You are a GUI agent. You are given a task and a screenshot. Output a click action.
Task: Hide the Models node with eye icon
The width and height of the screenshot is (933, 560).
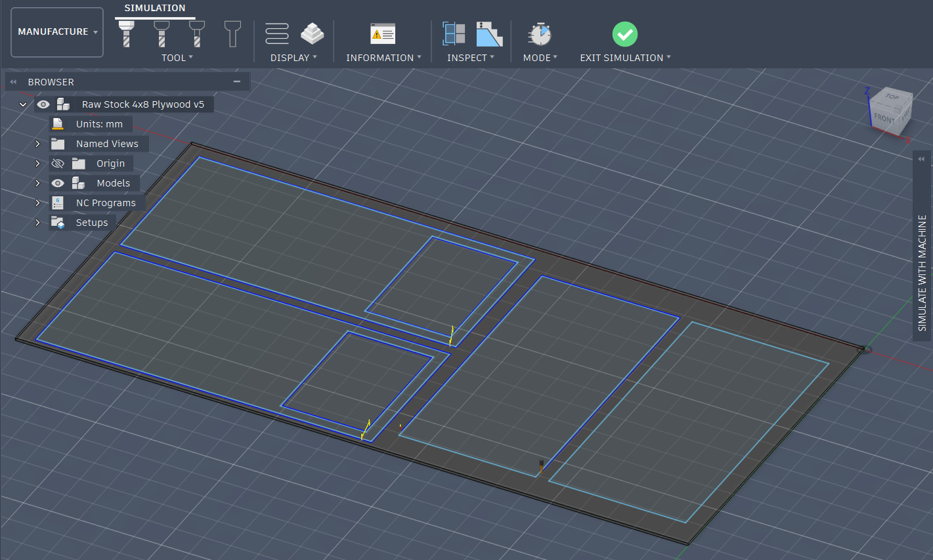[58, 183]
